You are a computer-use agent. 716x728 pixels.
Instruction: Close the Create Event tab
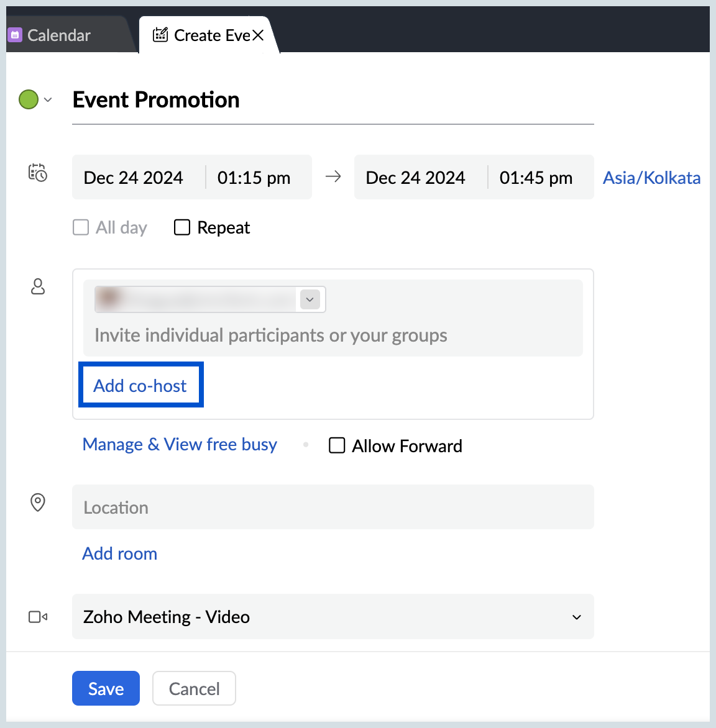tap(258, 35)
